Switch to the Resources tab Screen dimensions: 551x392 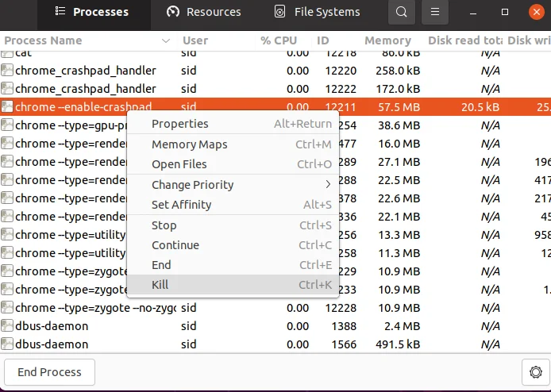[206, 12]
